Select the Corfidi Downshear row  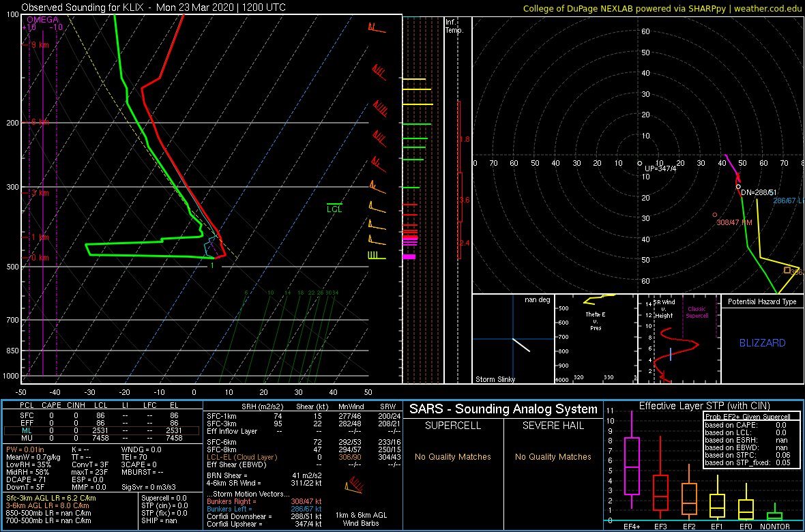[264, 516]
